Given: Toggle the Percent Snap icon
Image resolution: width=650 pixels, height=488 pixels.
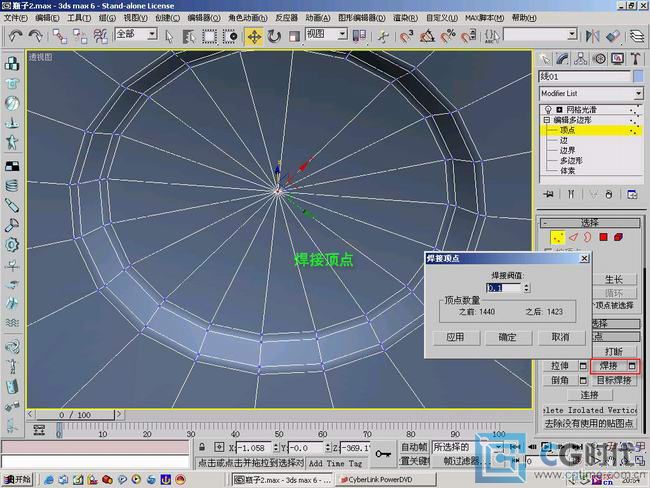Looking at the screenshot, I should [448, 36].
